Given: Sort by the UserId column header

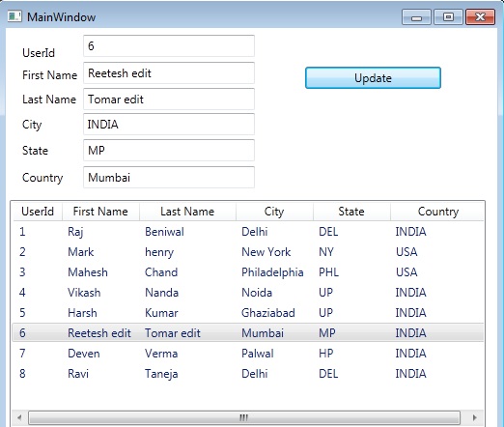Looking at the screenshot, I should pyautogui.click(x=38, y=212).
